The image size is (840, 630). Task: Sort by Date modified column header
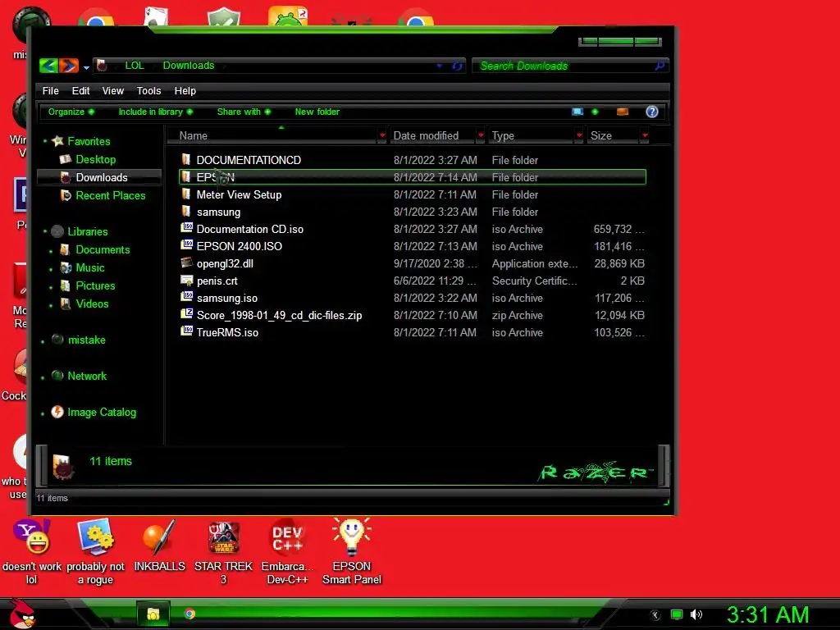click(426, 135)
